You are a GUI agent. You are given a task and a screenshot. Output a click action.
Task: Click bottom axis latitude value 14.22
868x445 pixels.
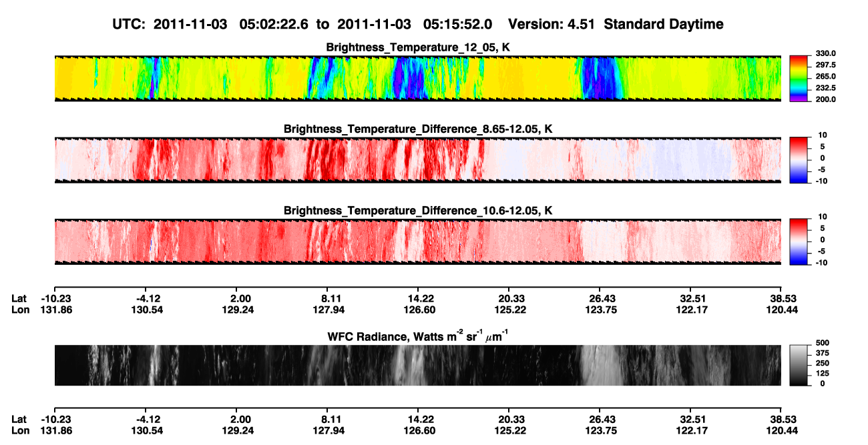point(418,419)
